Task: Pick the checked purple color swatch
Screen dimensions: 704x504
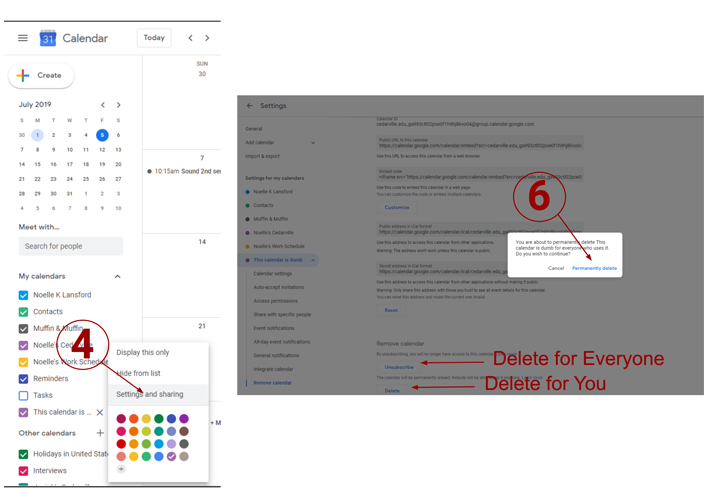Action: click(171, 456)
